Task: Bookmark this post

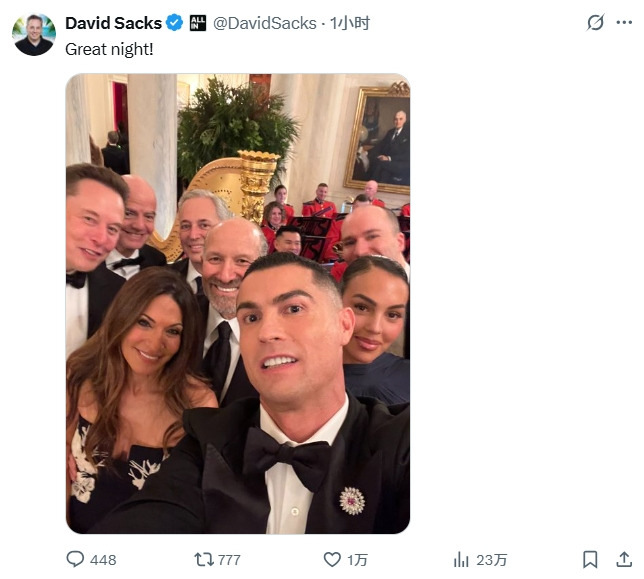Action: (591, 559)
